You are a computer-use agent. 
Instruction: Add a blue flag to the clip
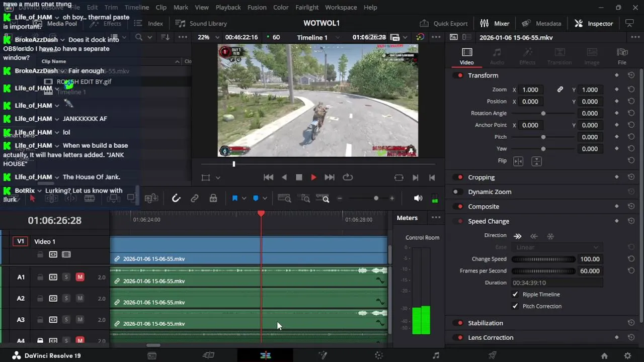pos(234,199)
